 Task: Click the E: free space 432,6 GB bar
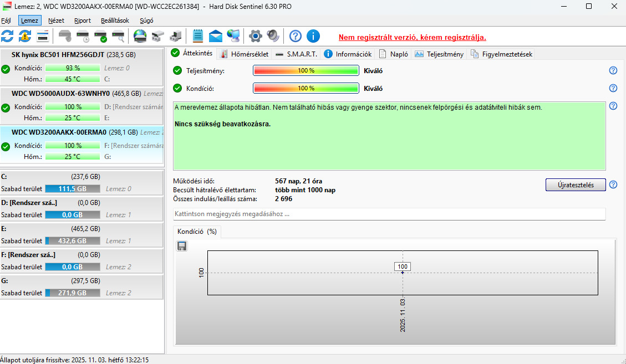click(x=72, y=241)
